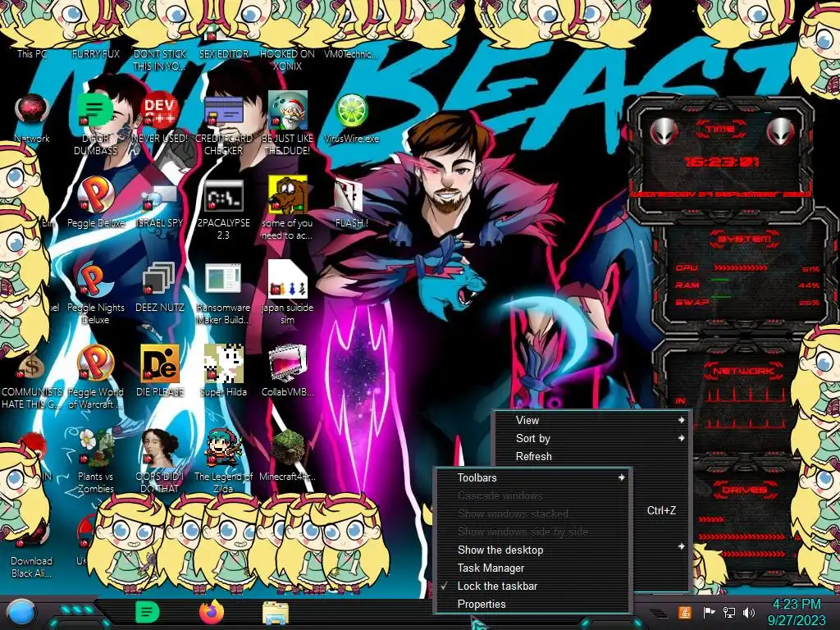The image size is (840, 630).
Task: Click the Download Black Ali... label
Action: pos(32,567)
